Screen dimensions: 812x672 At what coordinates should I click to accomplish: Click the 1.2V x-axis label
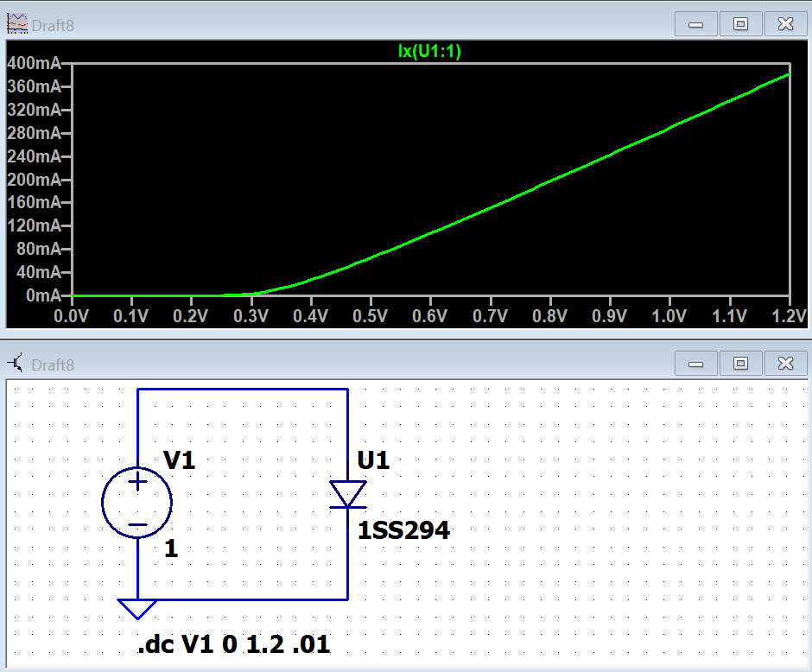(x=790, y=316)
